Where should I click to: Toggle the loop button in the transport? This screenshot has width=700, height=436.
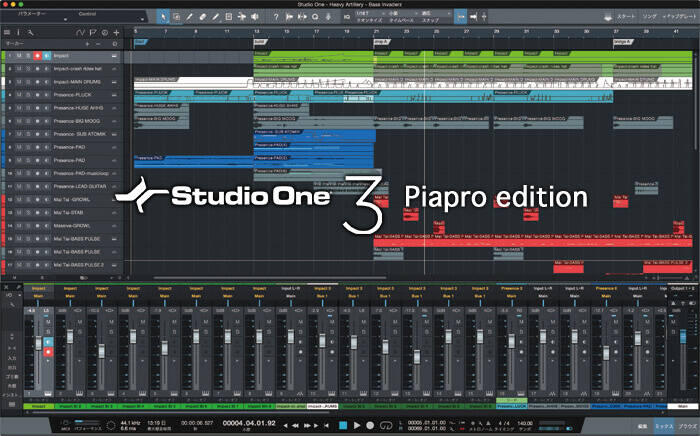[386, 425]
